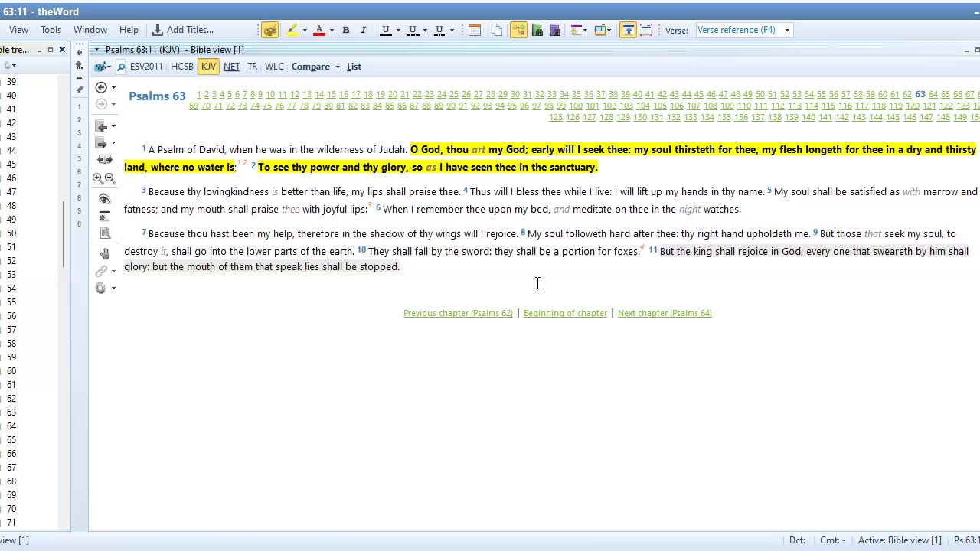Apply the yellow highlighter tool

[292, 30]
